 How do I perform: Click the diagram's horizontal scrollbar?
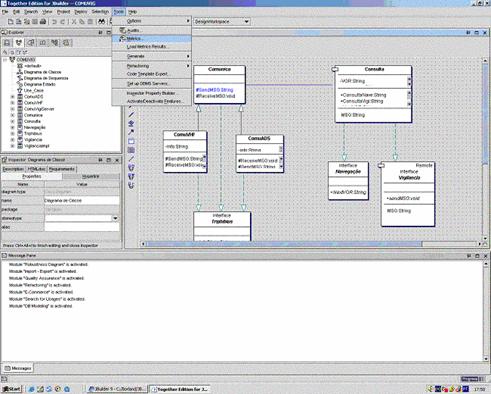[x=284, y=244]
